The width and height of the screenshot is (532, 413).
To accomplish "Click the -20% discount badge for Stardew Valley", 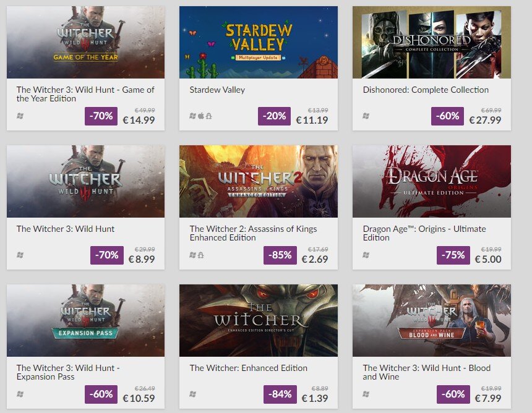I will [x=273, y=116].
